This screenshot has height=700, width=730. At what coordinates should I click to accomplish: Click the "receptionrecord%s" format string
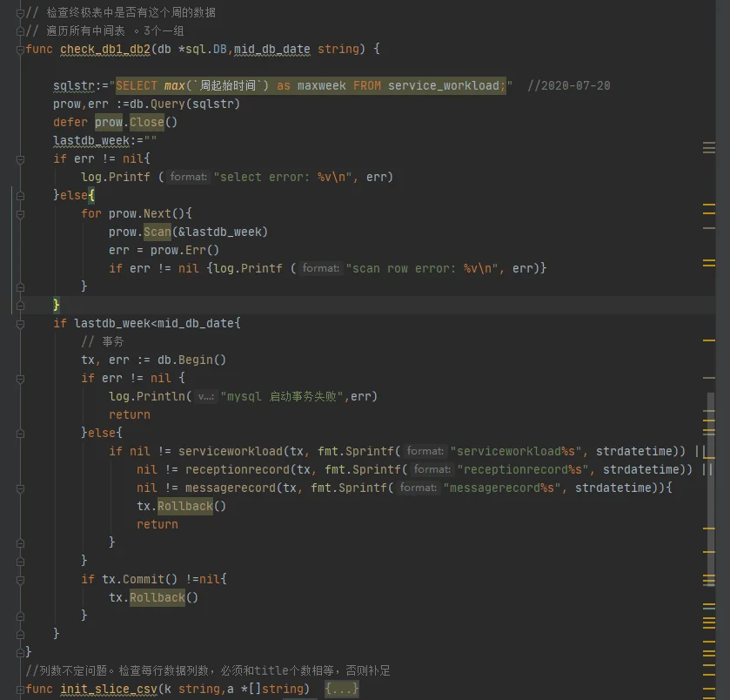tap(523, 470)
